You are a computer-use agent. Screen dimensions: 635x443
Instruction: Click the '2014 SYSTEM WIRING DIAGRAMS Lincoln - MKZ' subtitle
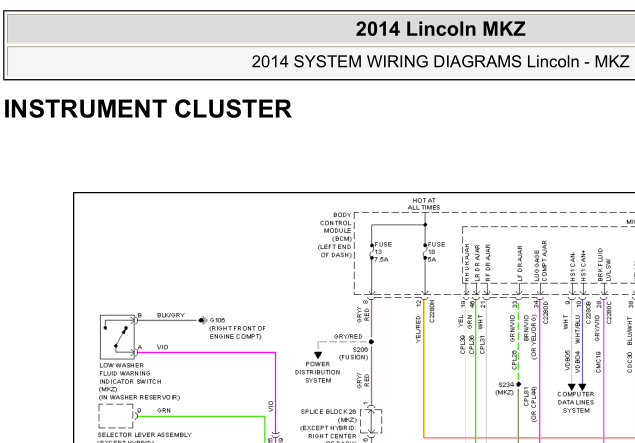click(x=440, y=62)
